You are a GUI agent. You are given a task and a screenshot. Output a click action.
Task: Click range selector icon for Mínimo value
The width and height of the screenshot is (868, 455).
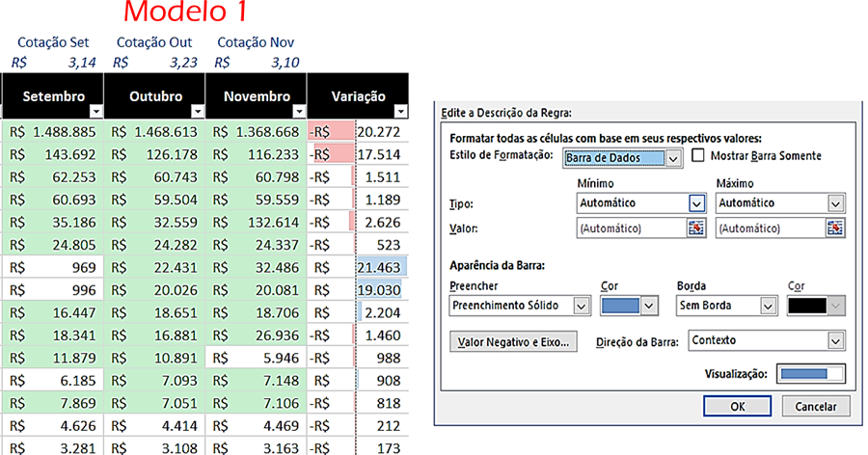click(x=695, y=228)
